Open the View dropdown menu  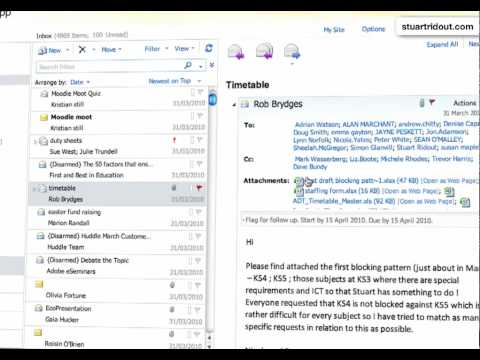[x=184, y=49]
